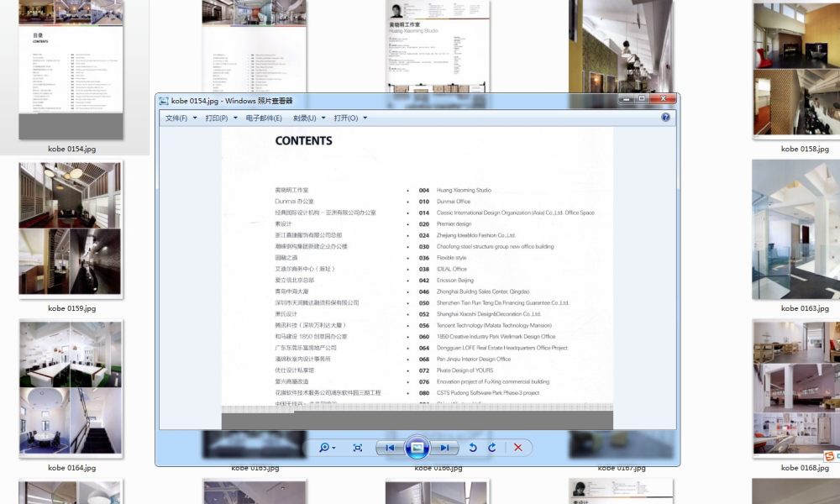The image size is (840, 504).
Task: Open the 刻录(U) burn menu
Action: (x=308, y=118)
